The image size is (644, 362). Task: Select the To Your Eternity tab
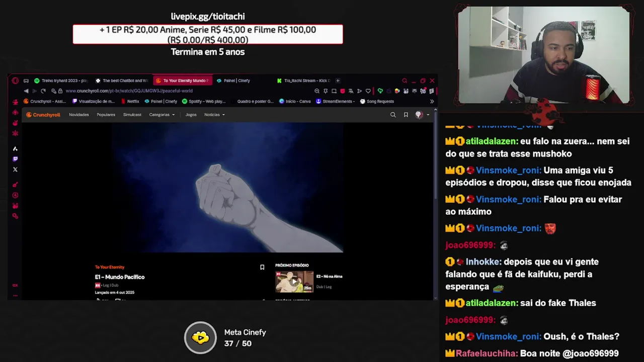pos(182,80)
